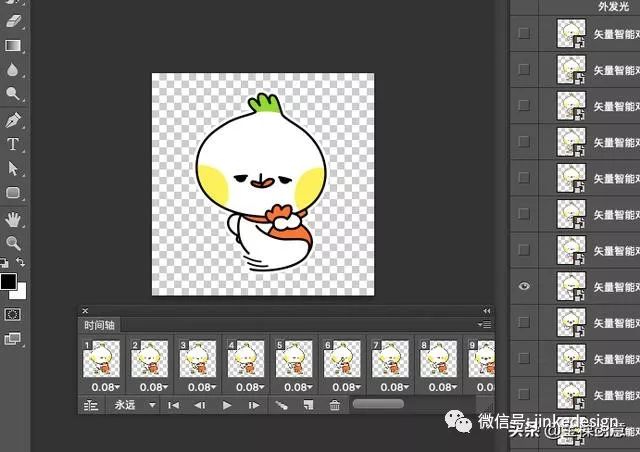Viewport: 640px width, 452px height.
Task: Select the Type tool
Action: click(x=13, y=144)
